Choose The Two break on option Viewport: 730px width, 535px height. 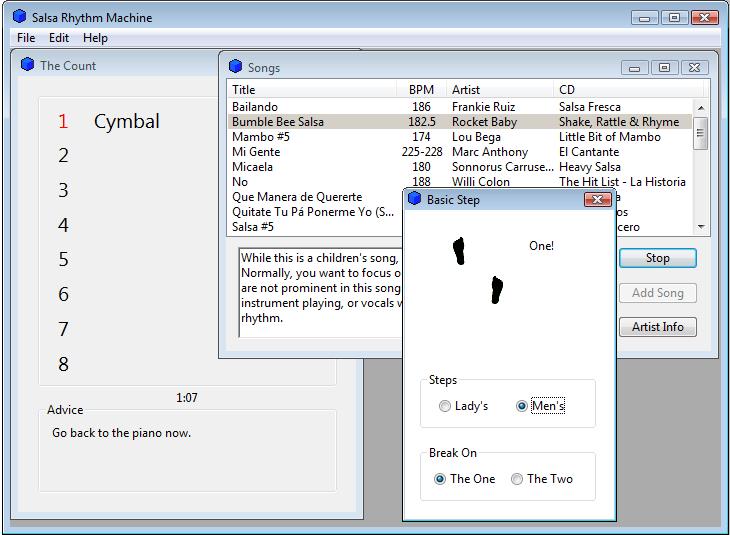click(x=517, y=479)
